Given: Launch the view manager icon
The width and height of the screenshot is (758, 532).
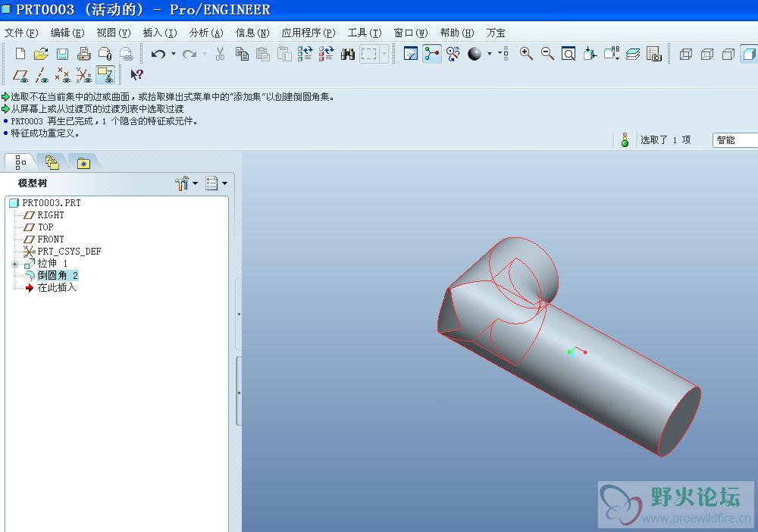Looking at the screenshot, I should (x=653, y=54).
